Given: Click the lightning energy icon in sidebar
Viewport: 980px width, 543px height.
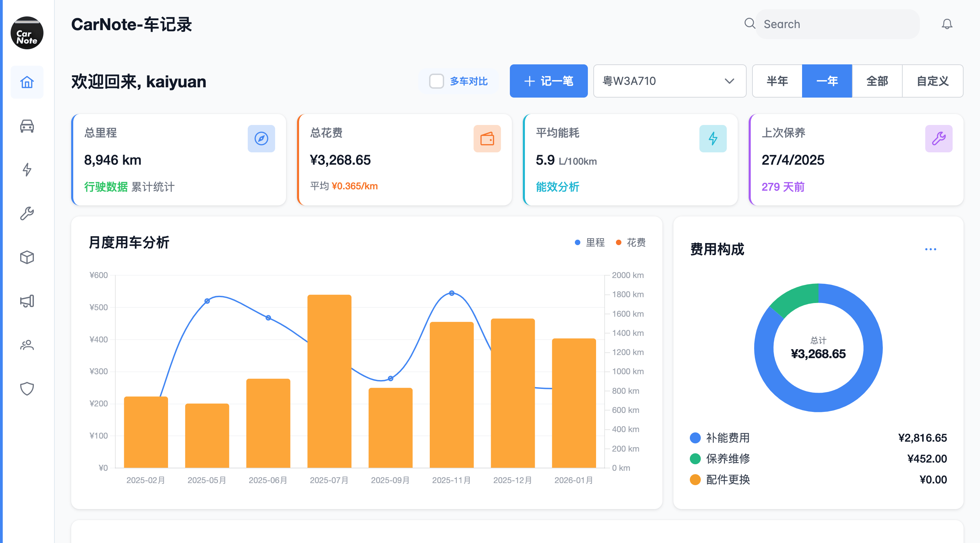Looking at the screenshot, I should (x=27, y=170).
